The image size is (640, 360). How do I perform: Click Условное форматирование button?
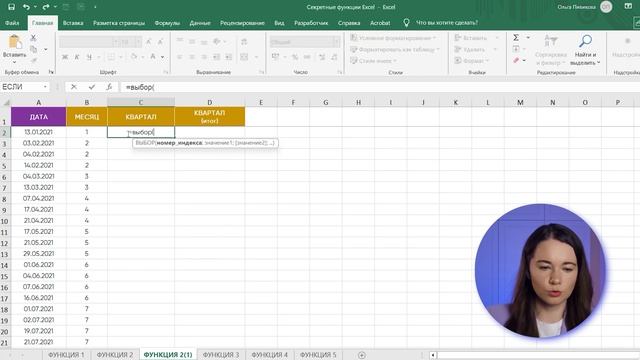(x=393, y=38)
